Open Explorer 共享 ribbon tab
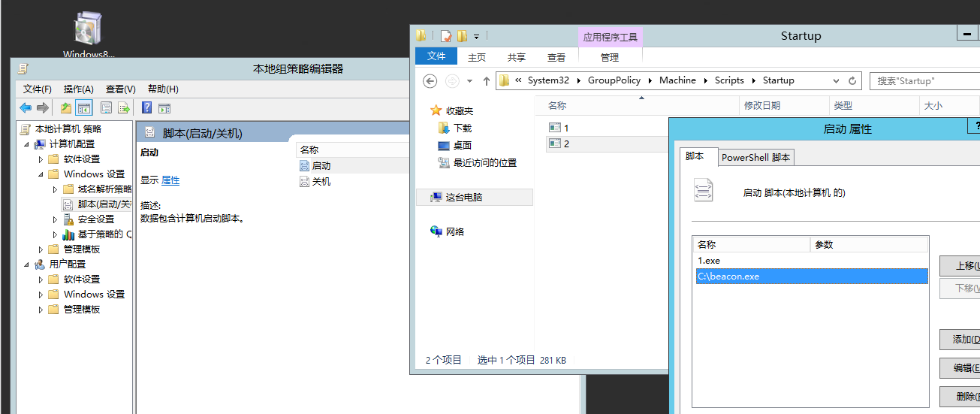 click(517, 57)
